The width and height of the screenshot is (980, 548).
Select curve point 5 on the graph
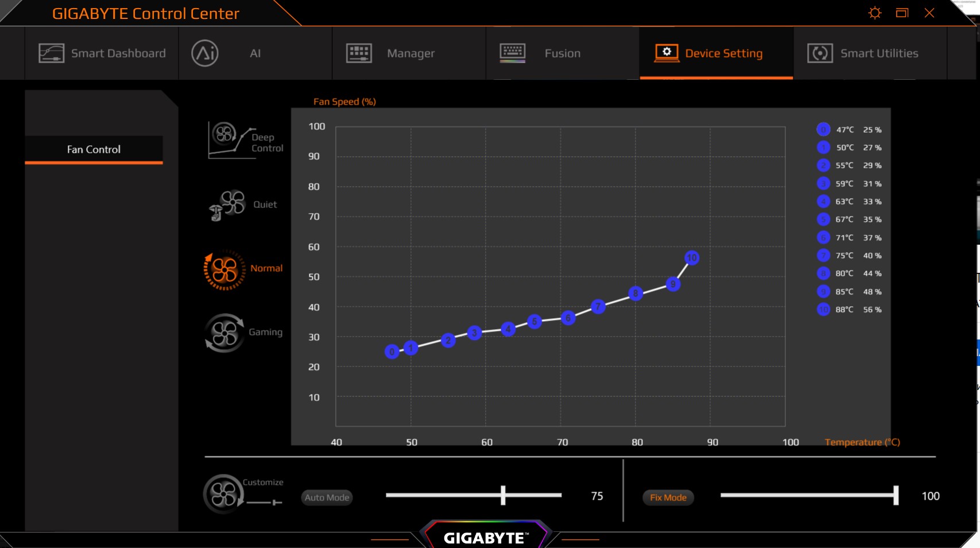pyautogui.click(x=534, y=321)
